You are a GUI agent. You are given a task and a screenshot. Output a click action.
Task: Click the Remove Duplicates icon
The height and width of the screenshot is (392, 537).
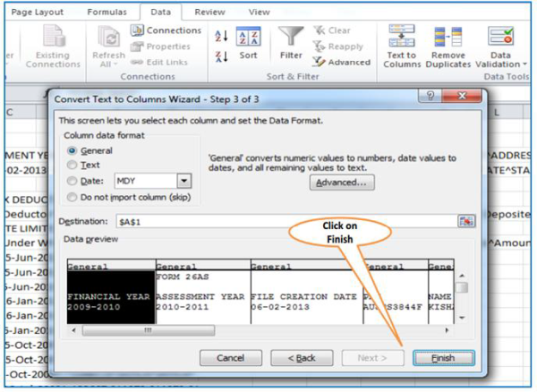point(447,38)
